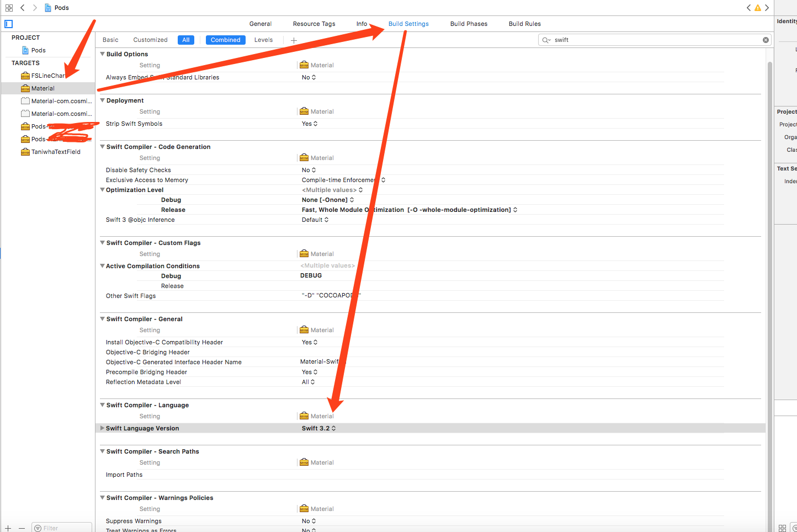
Task: Open Suppress Warnings No dropdown
Action: (309, 521)
